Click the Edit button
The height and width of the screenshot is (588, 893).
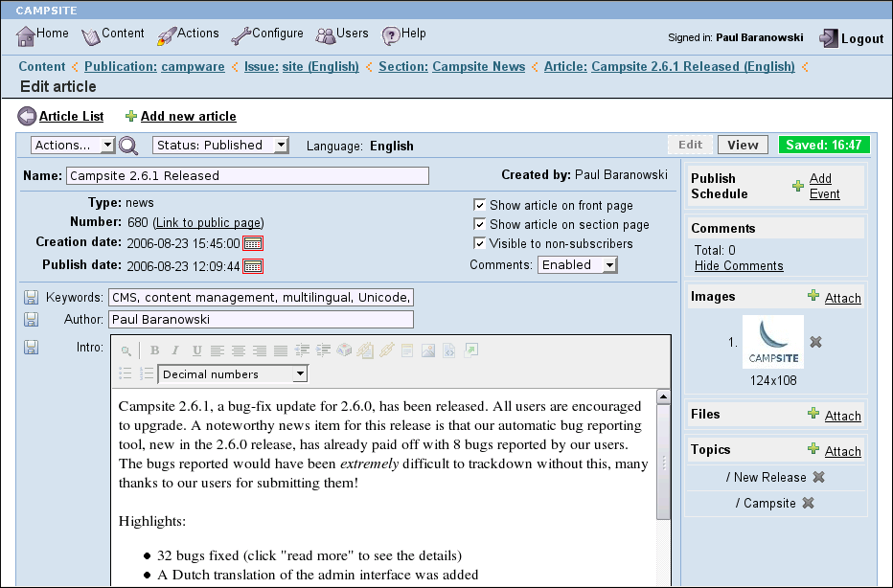coord(690,145)
